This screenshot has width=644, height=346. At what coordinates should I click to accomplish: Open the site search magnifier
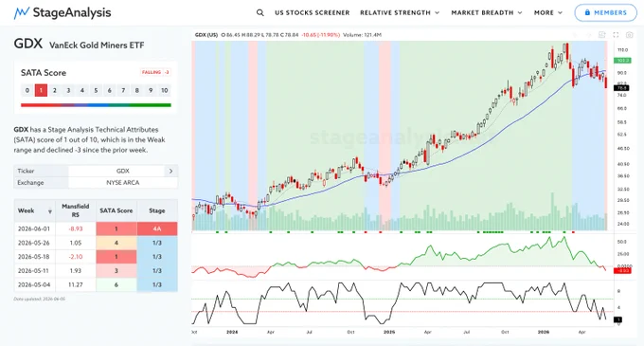click(x=260, y=12)
